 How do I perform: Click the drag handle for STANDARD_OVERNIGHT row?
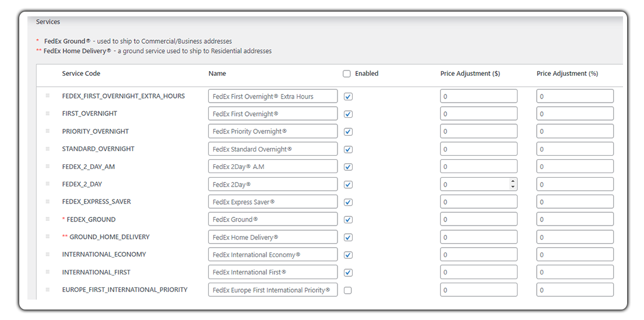point(48,148)
